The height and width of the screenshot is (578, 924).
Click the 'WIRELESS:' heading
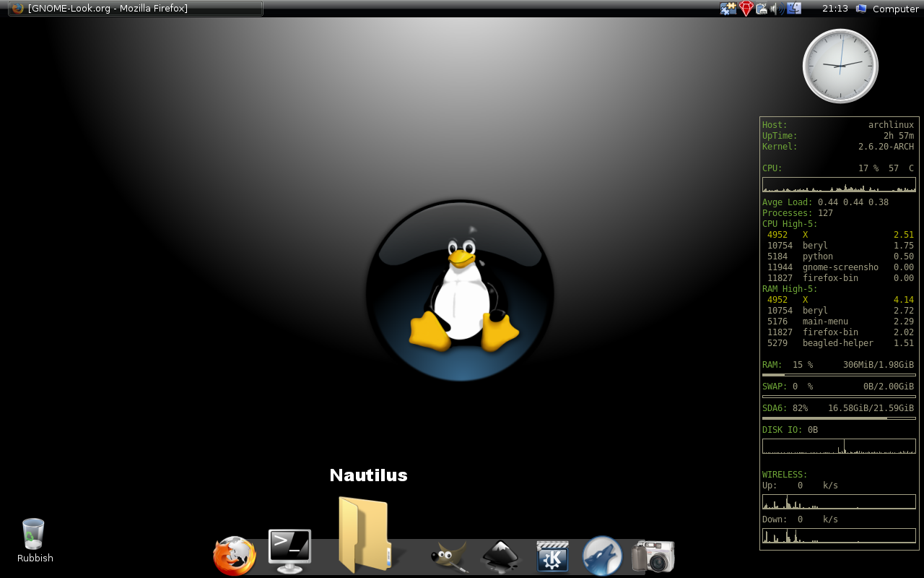pyautogui.click(x=785, y=475)
